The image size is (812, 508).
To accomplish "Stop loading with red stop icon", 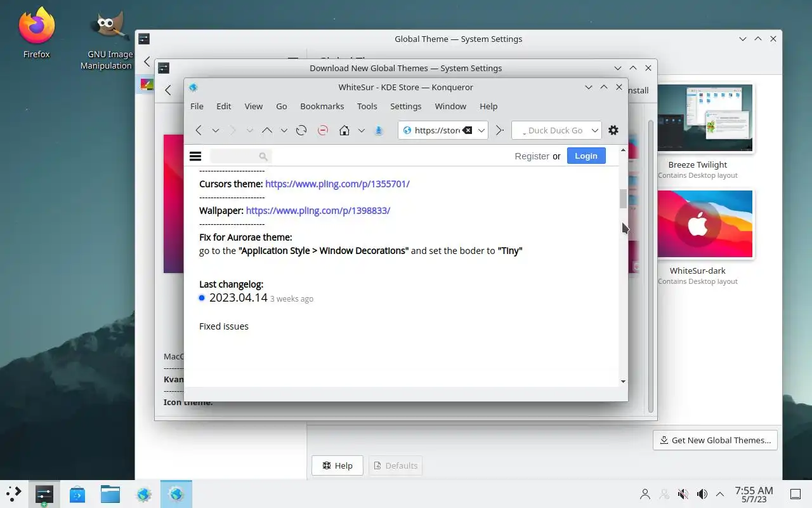I will point(323,130).
